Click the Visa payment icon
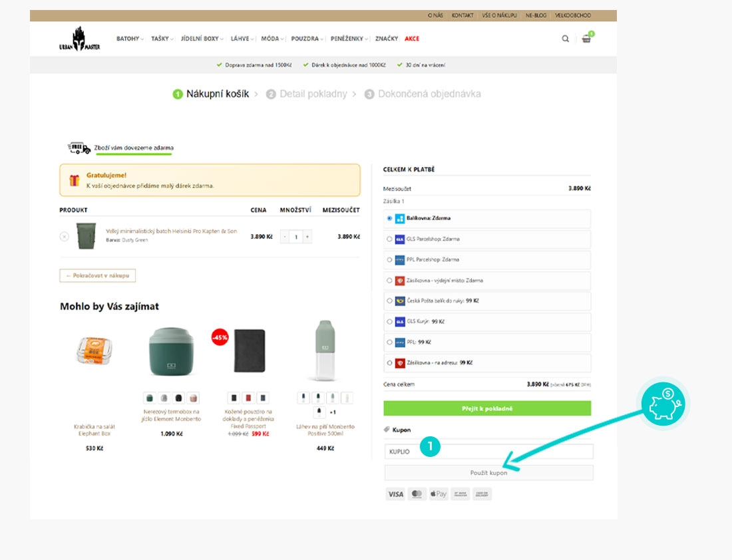This screenshot has height=560, width=732. pos(395,493)
